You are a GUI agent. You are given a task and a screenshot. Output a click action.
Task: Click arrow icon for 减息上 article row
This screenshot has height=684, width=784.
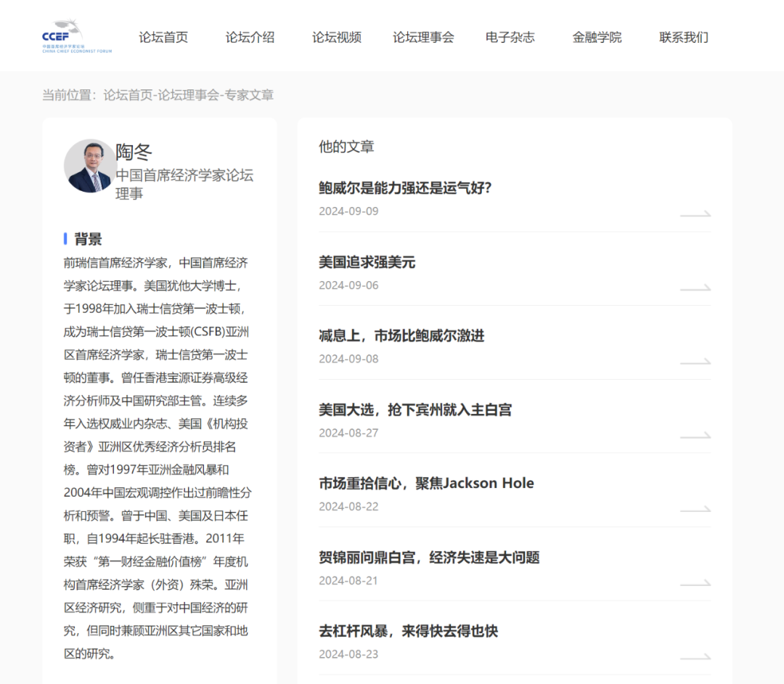(695, 362)
